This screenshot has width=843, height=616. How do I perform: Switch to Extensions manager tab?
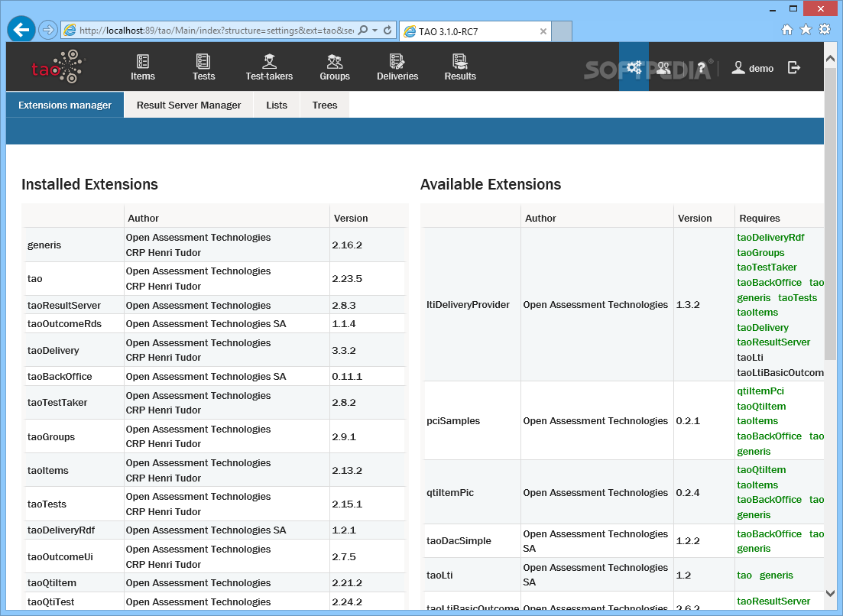pyautogui.click(x=65, y=105)
